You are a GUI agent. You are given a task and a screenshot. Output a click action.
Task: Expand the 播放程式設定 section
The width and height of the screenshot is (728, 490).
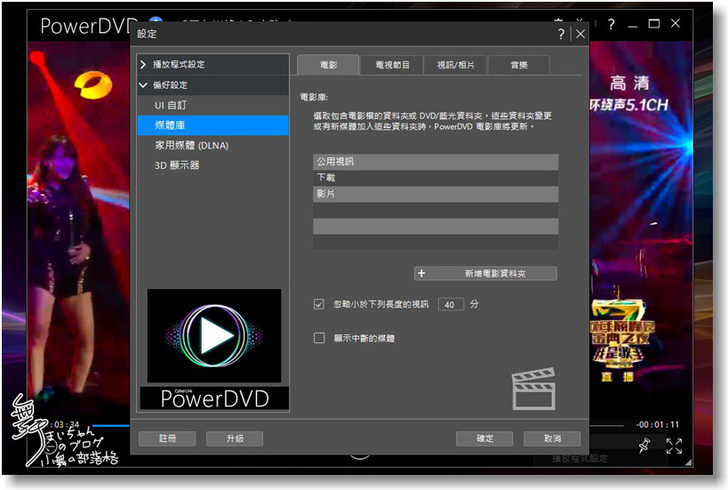[x=143, y=64]
